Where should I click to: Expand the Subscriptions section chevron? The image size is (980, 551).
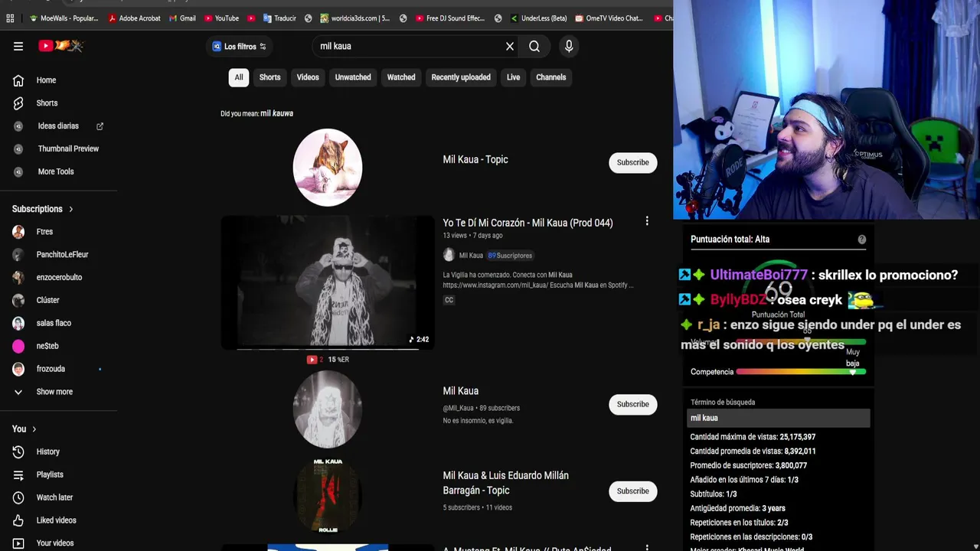click(71, 209)
